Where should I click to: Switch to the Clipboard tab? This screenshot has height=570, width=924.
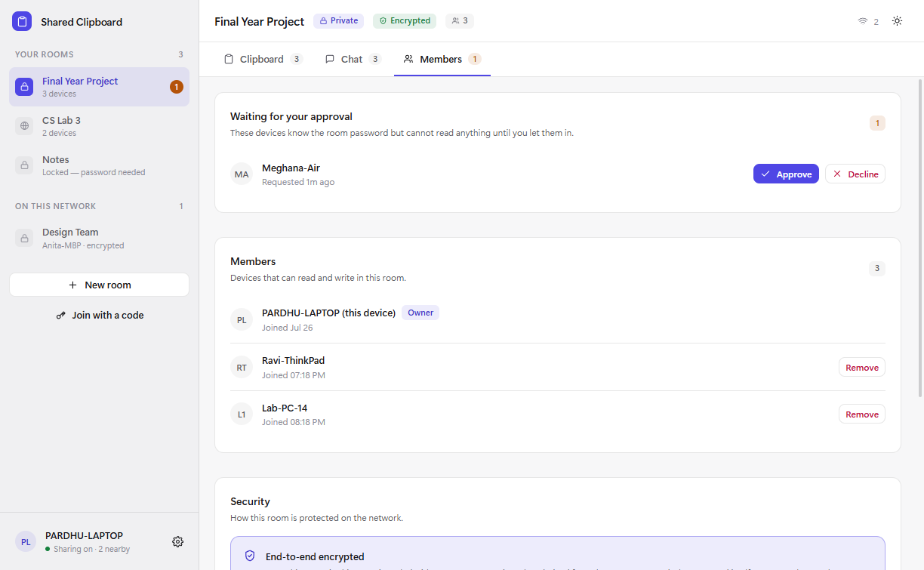tap(263, 59)
